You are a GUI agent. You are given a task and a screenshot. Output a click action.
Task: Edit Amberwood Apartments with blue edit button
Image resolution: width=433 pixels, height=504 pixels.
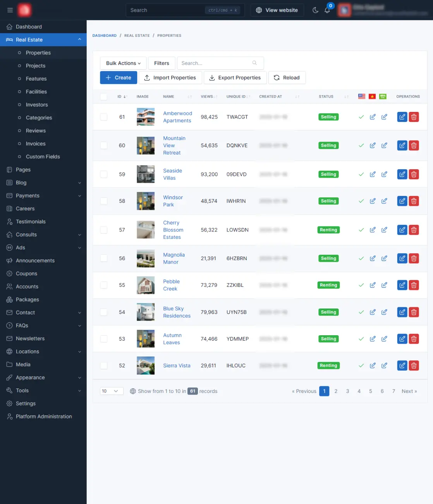(402, 117)
